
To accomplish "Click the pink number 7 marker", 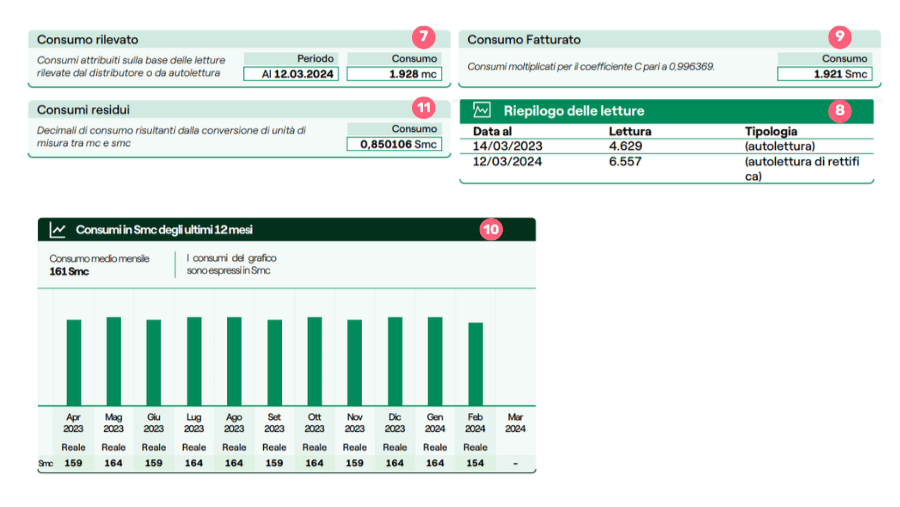I will (424, 36).
